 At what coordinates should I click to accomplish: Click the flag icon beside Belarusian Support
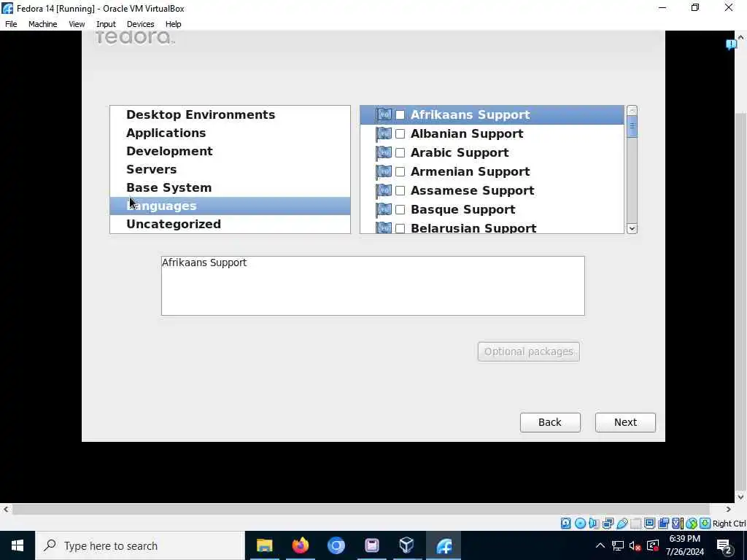(x=384, y=228)
